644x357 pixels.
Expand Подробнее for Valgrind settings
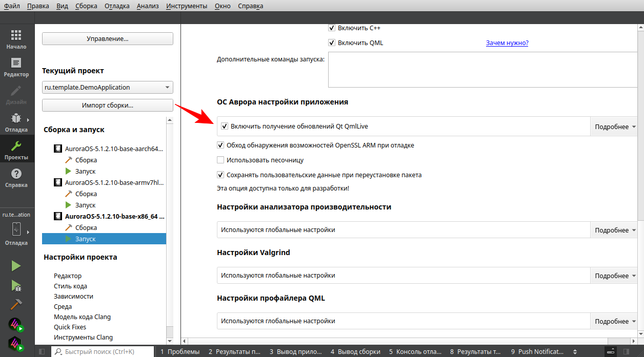pyautogui.click(x=615, y=276)
